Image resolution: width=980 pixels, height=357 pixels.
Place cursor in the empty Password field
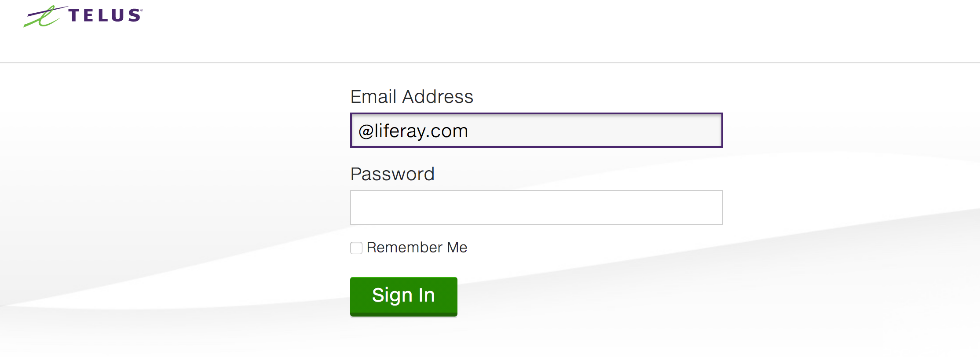[536, 207]
